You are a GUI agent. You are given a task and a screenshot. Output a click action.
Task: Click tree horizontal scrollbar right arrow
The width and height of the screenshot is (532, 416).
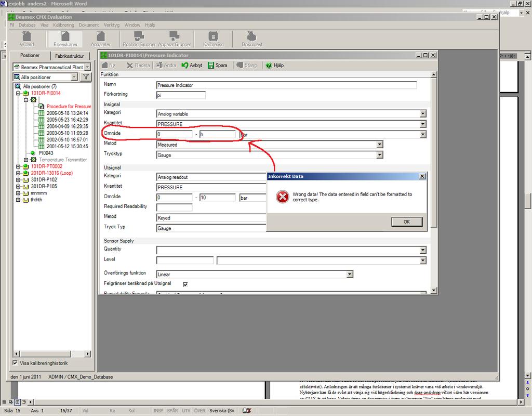tap(87, 354)
